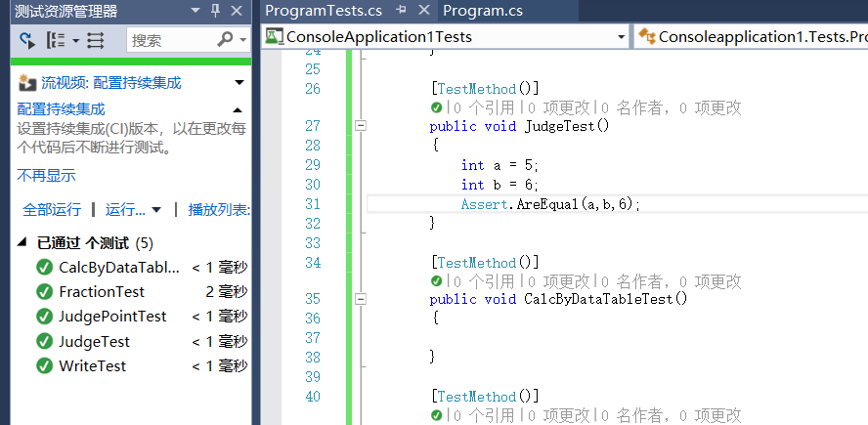Screen dimensions: 868x425
Task: Click the 'int b = 6;' code line
Action: (499, 185)
